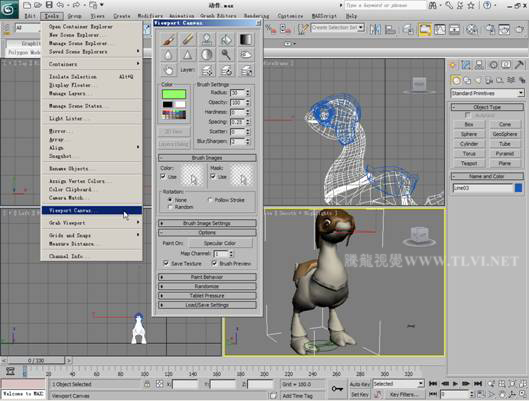Toggle the Brush Preview checkbox
529x401 pixels.
coord(214,263)
